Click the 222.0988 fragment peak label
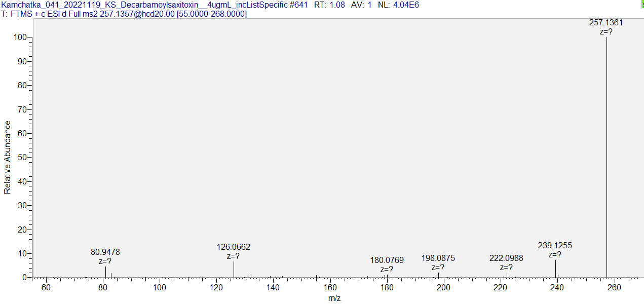 click(506, 258)
